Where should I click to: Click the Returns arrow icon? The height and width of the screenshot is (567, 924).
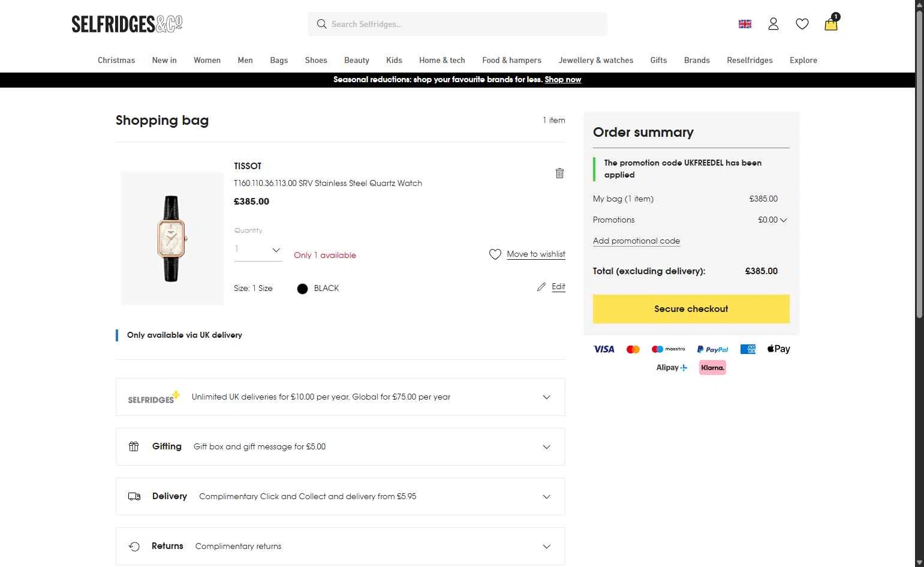click(x=134, y=546)
